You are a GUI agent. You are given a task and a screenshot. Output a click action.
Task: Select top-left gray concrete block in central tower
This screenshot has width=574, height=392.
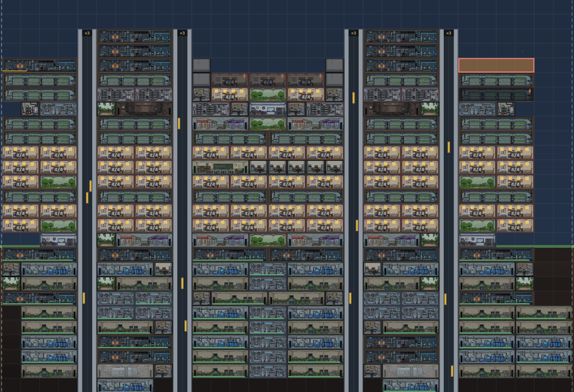[202, 66]
